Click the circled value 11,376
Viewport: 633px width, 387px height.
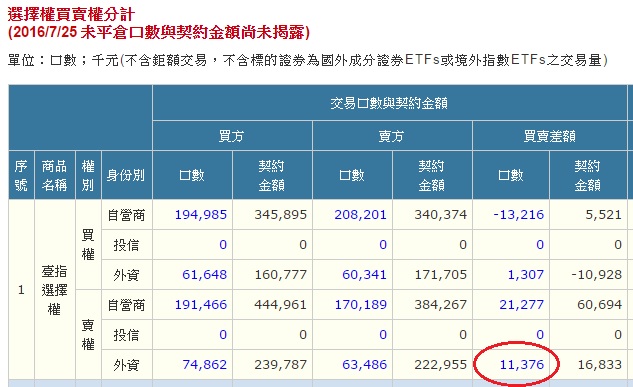coord(522,365)
